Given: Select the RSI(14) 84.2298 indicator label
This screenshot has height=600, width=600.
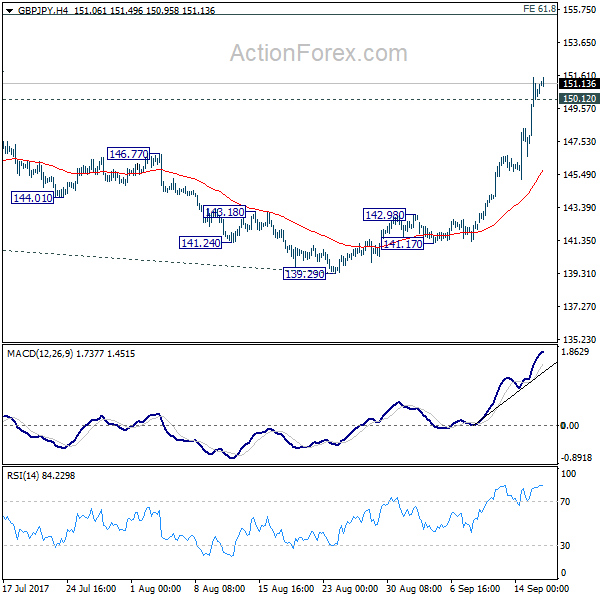Looking at the screenshot, I should click(x=41, y=476).
